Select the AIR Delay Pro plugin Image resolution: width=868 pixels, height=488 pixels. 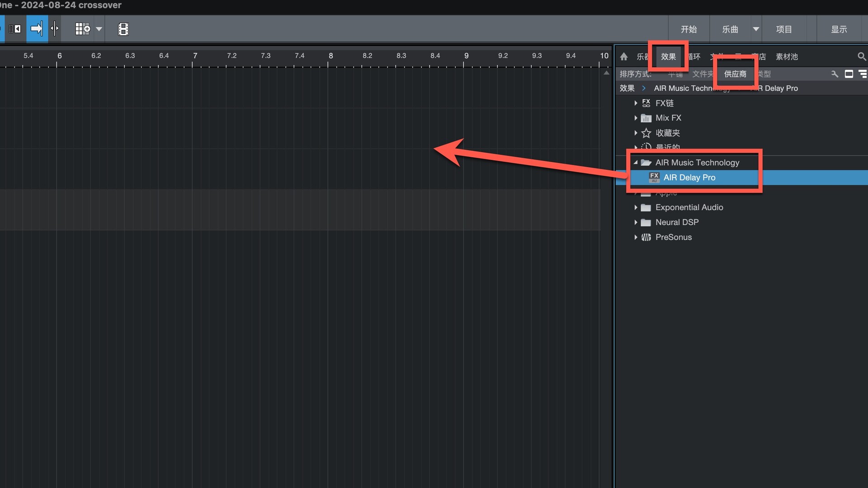click(x=689, y=178)
